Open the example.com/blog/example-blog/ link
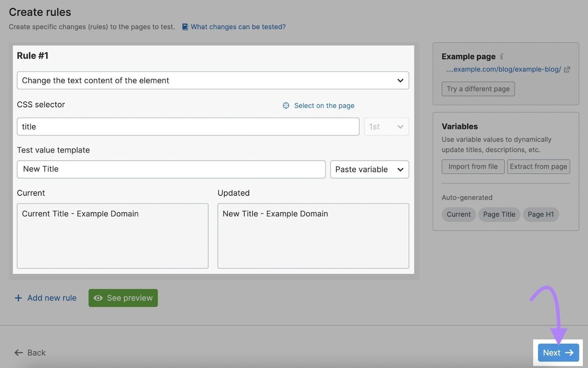 pyautogui.click(x=503, y=69)
